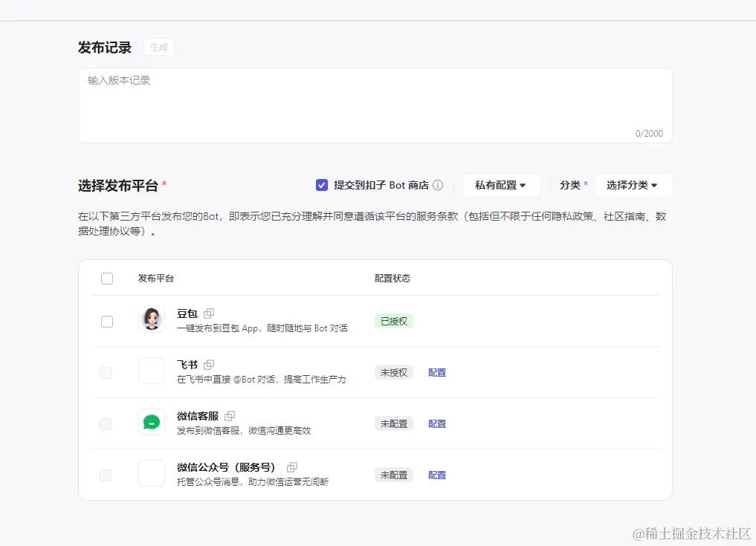Screen dimensions: 756x546
Task: Click the green 微信客服 logo
Action: [152, 422]
